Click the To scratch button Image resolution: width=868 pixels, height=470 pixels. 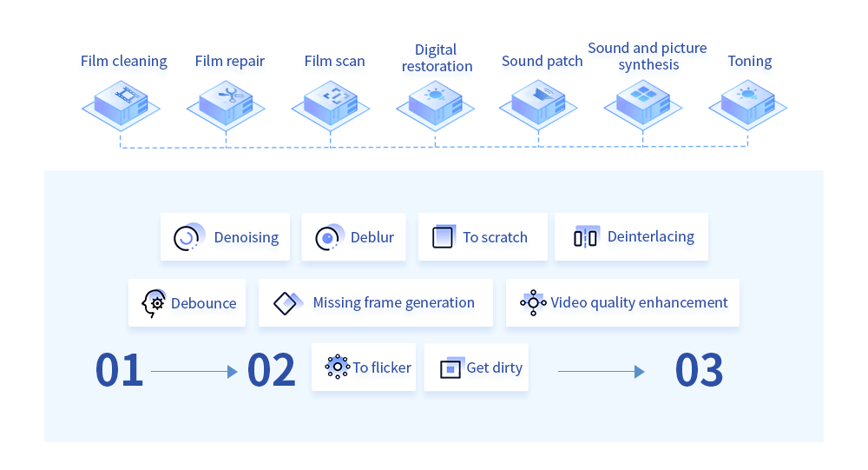pyautogui.click(x=482, y=237)
